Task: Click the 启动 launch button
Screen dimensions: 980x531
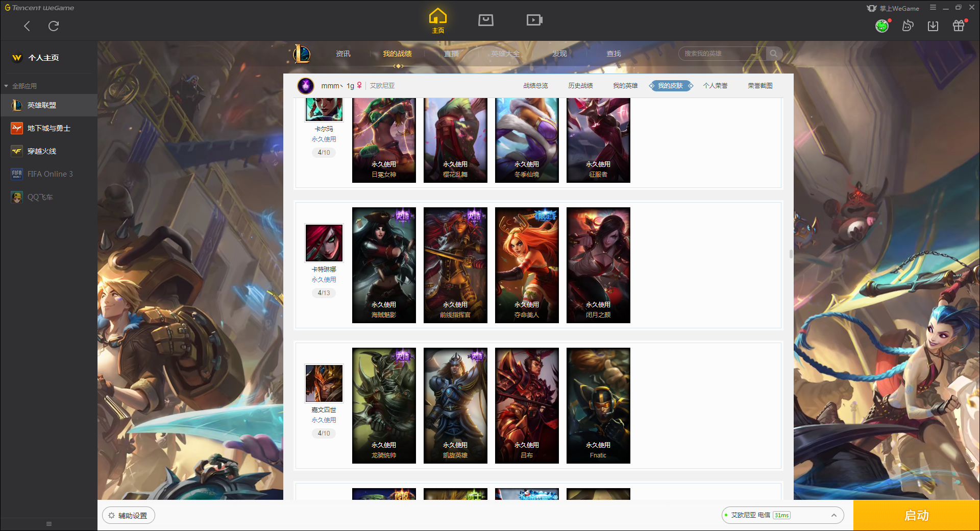Action: click(x=917, y=515)
